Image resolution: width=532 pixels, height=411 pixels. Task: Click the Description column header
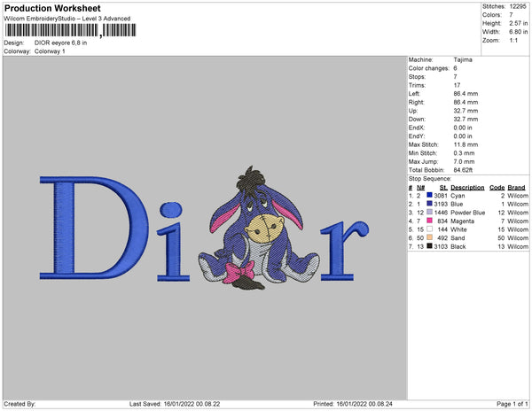467,188
